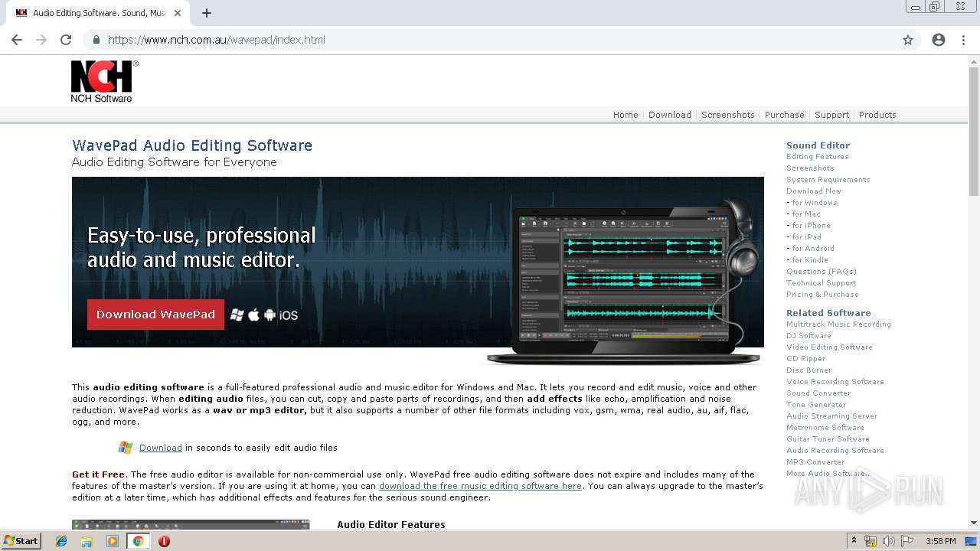Screen dimensions: 980x551
Task: Click the browser forward arrow
Action: 41,40
